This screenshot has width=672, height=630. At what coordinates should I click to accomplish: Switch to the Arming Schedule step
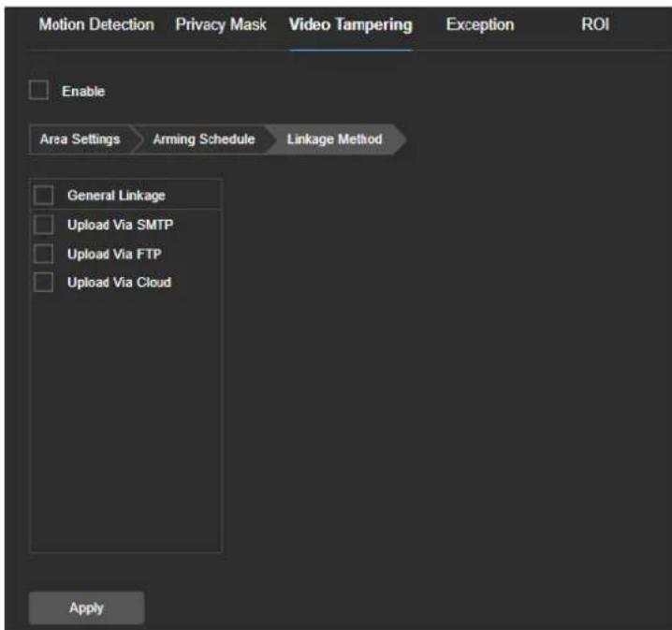204,139
